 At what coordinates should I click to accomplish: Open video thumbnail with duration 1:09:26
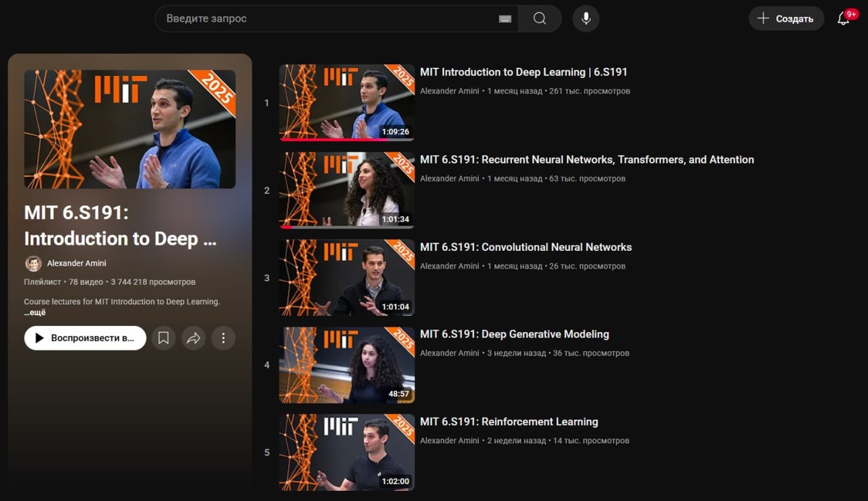[347, 103]
